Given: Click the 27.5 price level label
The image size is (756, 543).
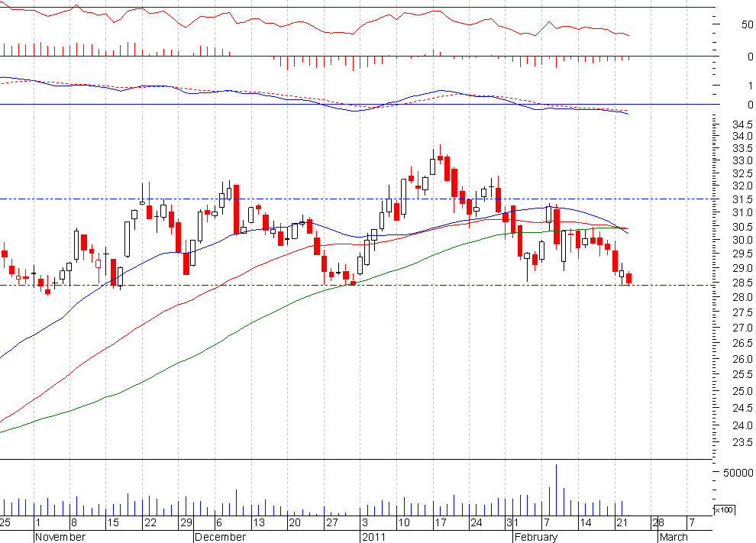Looking at the screenshot, I should click(742, 313).
